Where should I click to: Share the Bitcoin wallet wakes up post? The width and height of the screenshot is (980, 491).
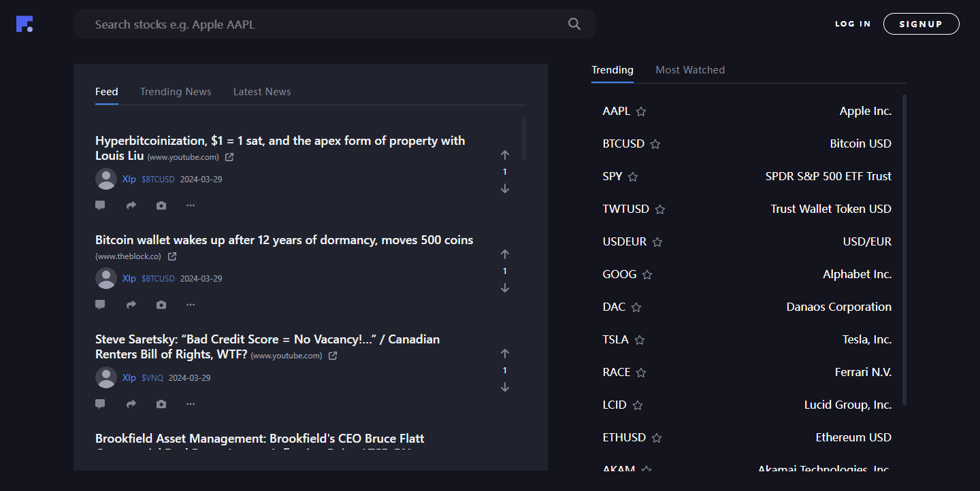click(131, 305)
